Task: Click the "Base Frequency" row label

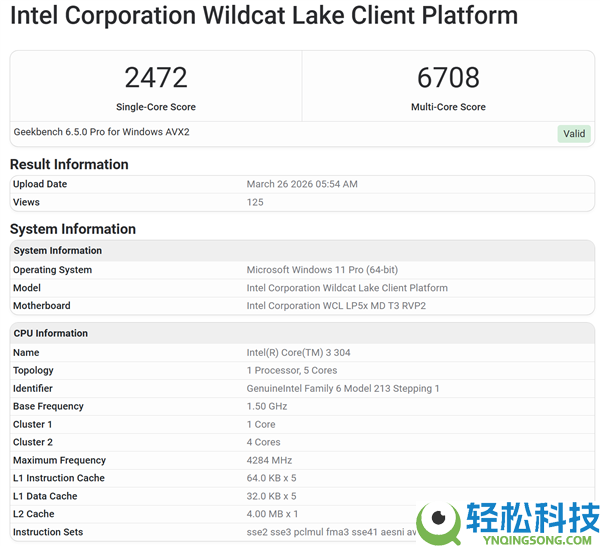Action: tap(48, 406)
